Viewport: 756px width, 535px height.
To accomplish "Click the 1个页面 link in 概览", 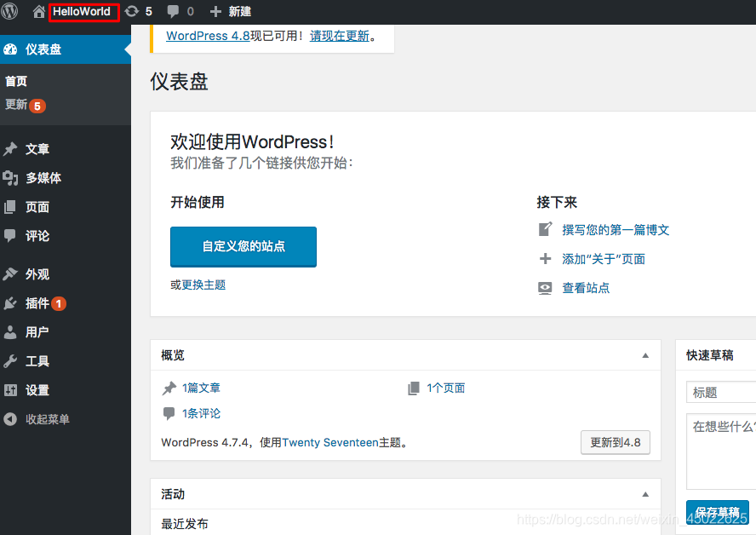I will [446, 388].
